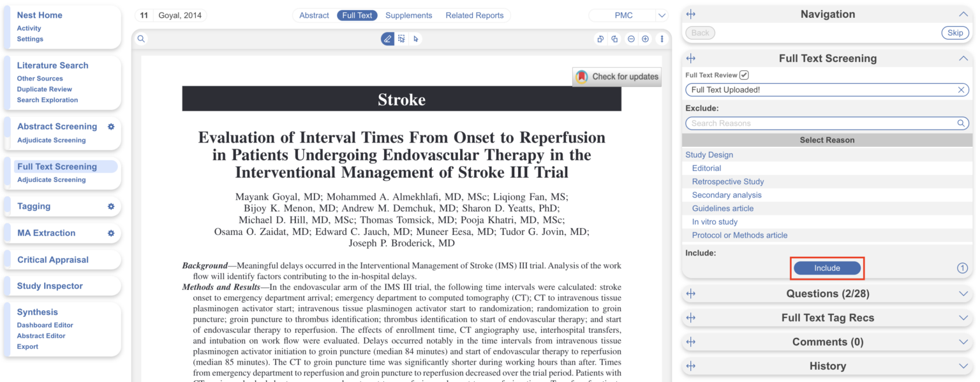Viewport: 980px width, 382px height.
Task: Select the area selection tool
Action: coord(401,39)
